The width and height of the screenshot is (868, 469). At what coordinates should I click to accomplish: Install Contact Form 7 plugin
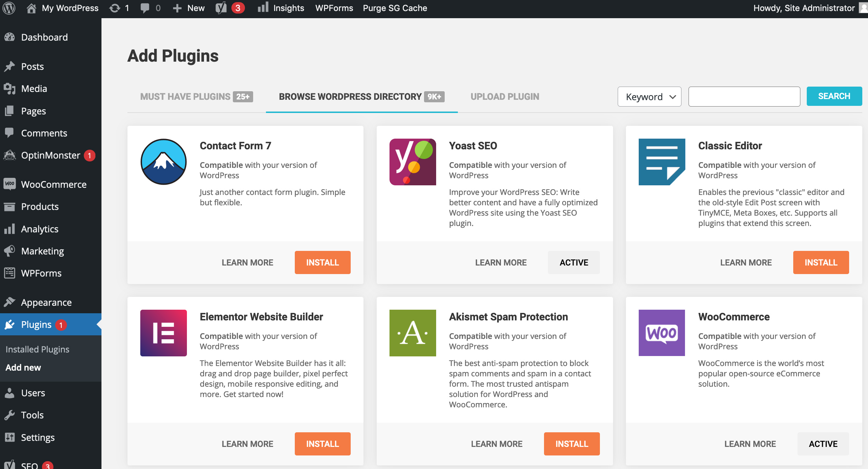pos(323,262)
